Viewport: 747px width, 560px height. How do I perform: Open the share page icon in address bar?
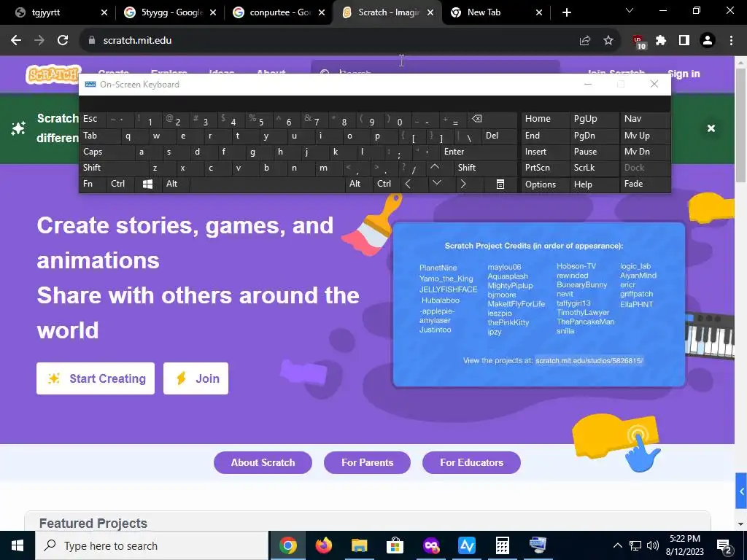pyautogui.click(x=585, y=41)
